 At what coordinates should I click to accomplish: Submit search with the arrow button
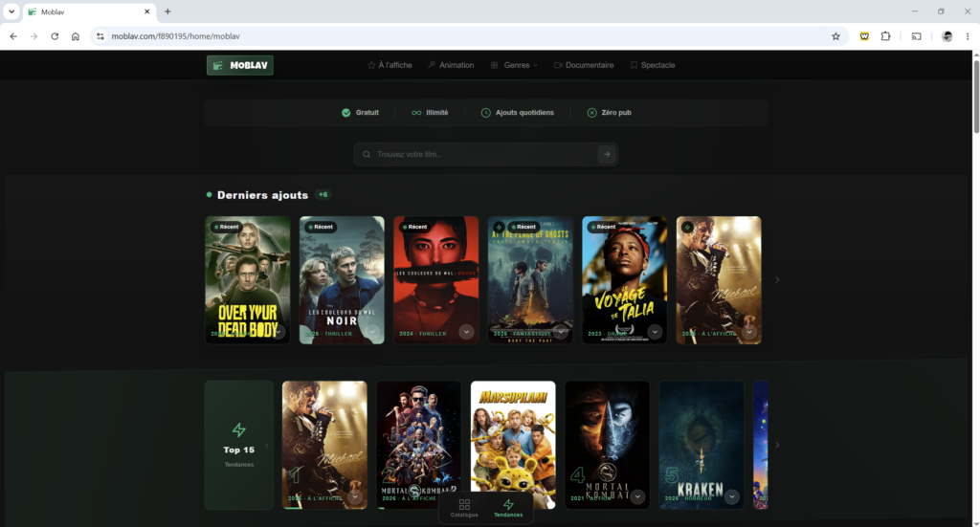pos(606,154)
